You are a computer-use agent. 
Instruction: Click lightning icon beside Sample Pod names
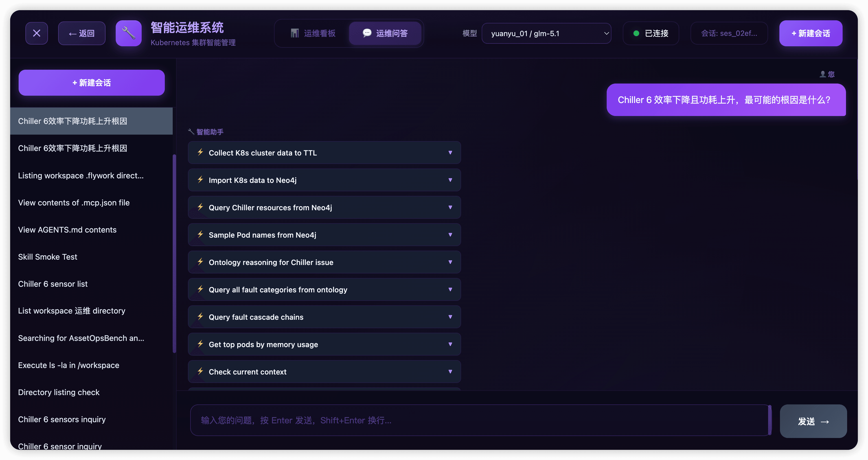pyautogui.click(x=200, y=234)
